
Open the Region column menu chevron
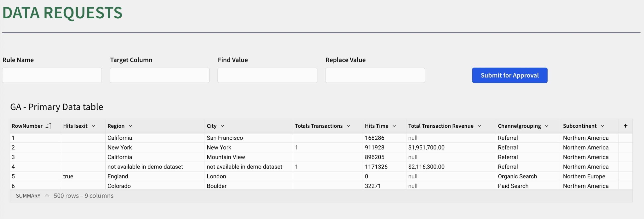click(130, 126)
